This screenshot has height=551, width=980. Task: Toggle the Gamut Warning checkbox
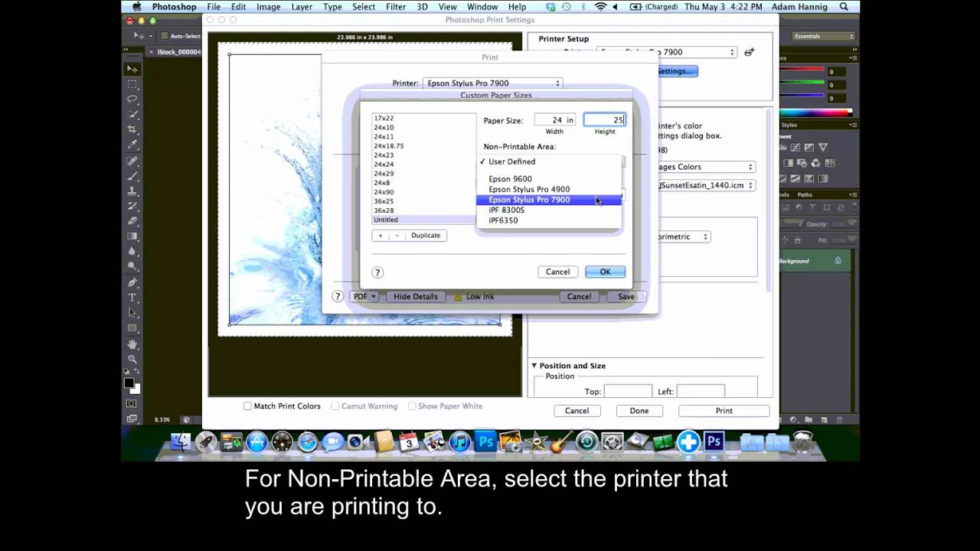pyautogui.click(x=335, y=406)
